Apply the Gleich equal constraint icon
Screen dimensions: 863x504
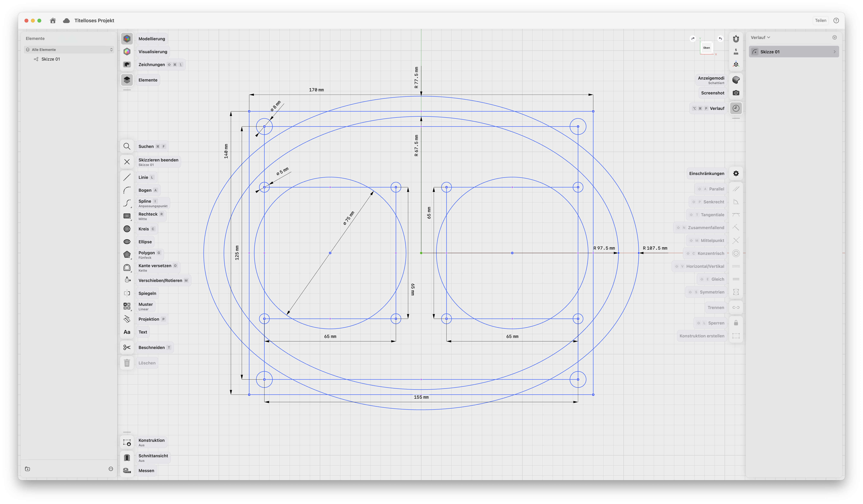tap(736, 279)
